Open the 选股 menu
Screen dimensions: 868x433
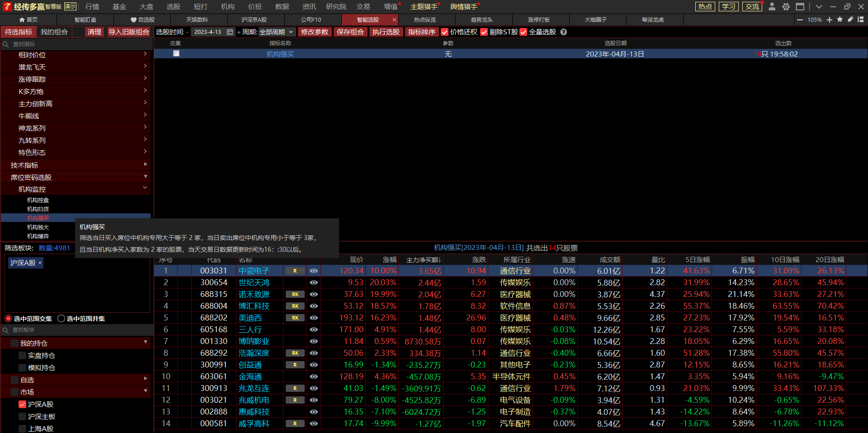(174, 7)
